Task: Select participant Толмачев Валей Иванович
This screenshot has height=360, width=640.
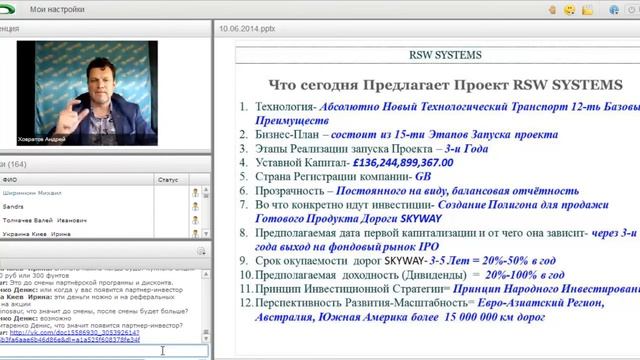Action: (44, 220)
